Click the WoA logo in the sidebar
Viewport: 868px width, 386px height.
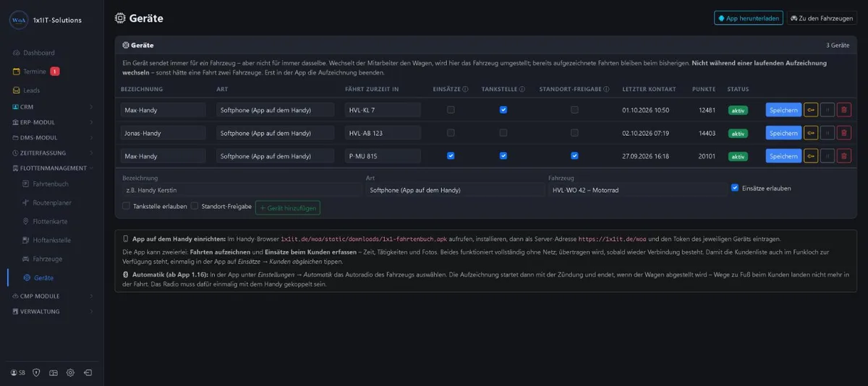(18, 20)
